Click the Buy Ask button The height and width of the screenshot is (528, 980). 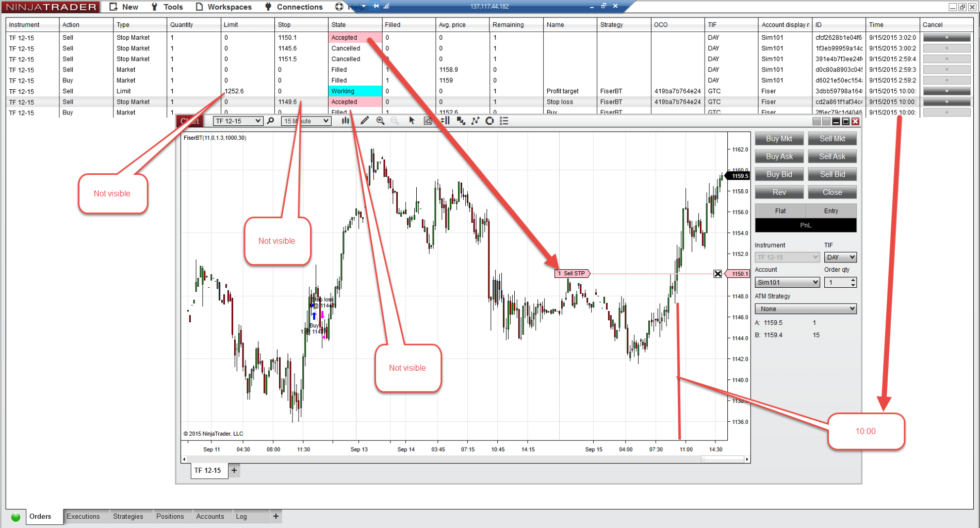779,157
